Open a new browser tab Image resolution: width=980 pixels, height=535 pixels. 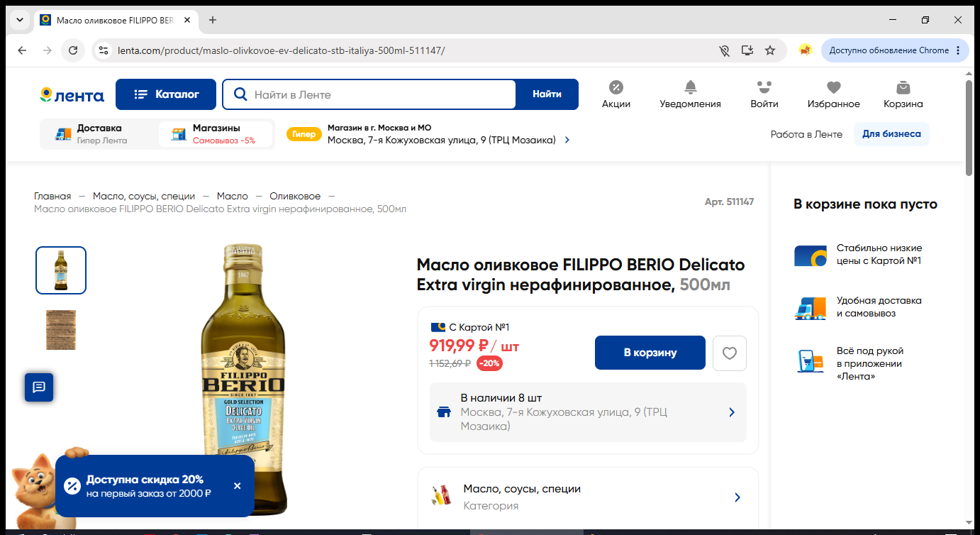213,20
